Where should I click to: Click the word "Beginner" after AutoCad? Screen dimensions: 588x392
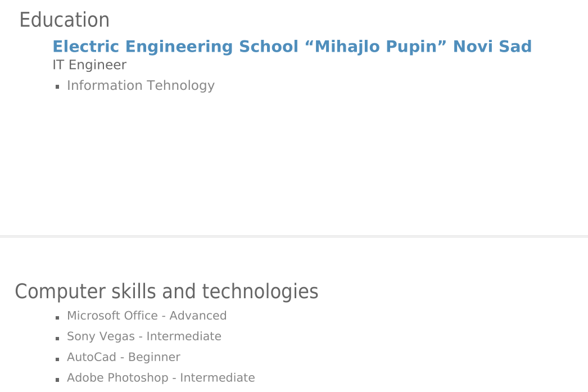pos(154,357)
